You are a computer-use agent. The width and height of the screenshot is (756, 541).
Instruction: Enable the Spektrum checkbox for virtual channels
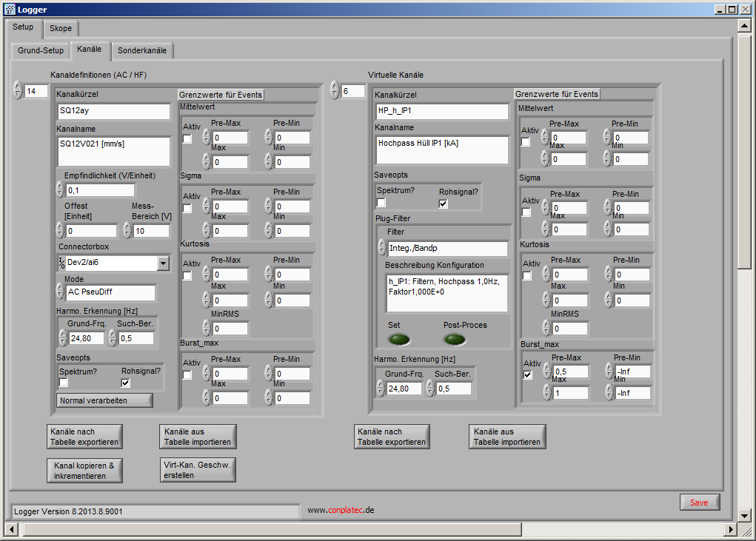point(381,204)
